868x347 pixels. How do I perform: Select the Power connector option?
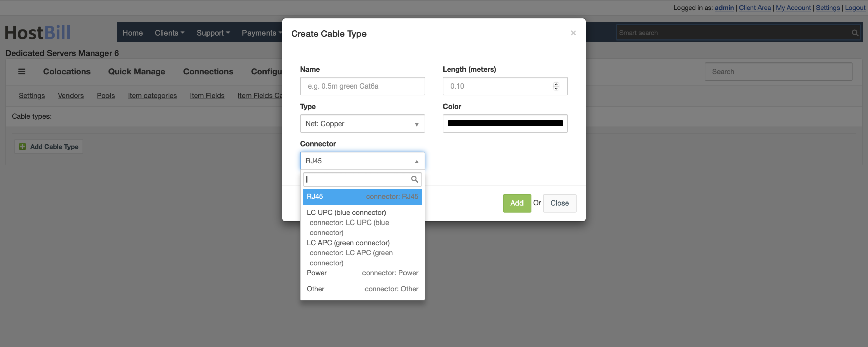tap(362, 273)
